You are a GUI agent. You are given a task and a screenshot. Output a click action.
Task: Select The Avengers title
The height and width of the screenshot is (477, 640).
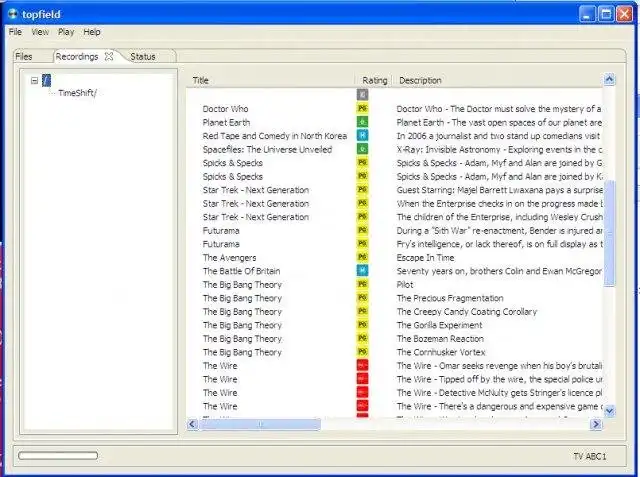click(229, 257)
